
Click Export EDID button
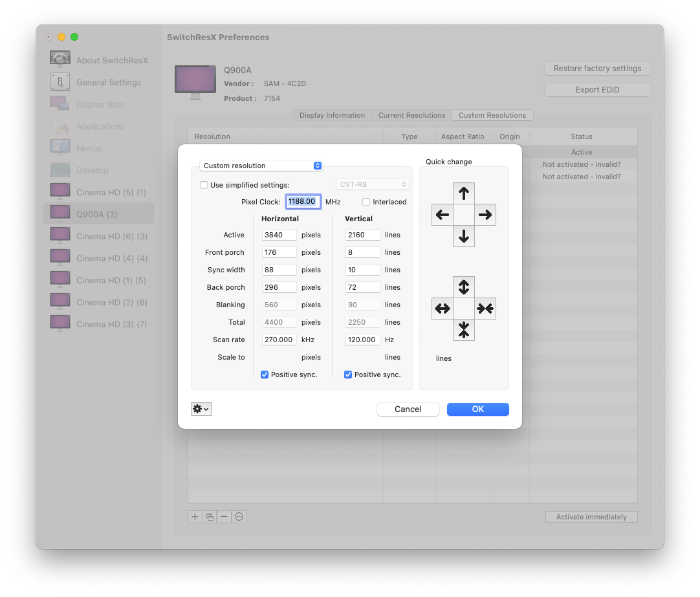point(597,90)
